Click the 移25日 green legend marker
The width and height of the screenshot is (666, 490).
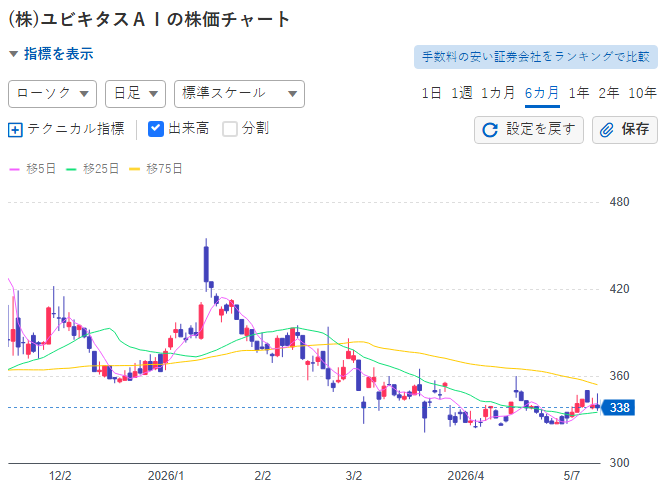[x=71, y=169]
